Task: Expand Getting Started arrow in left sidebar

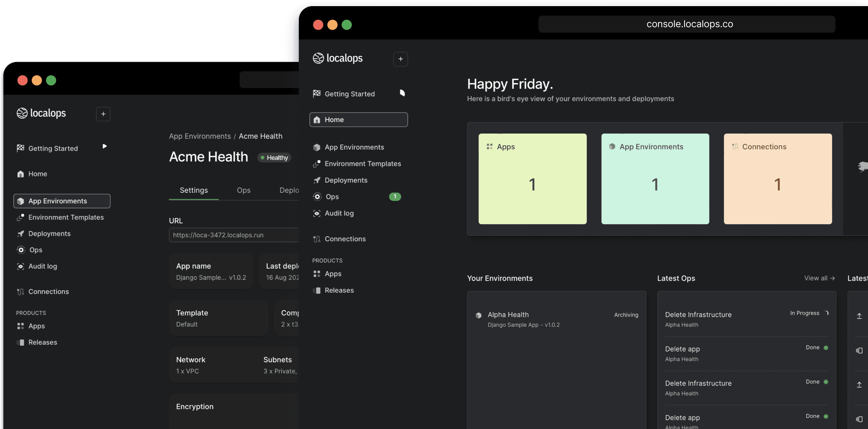Action: (105, 146)
